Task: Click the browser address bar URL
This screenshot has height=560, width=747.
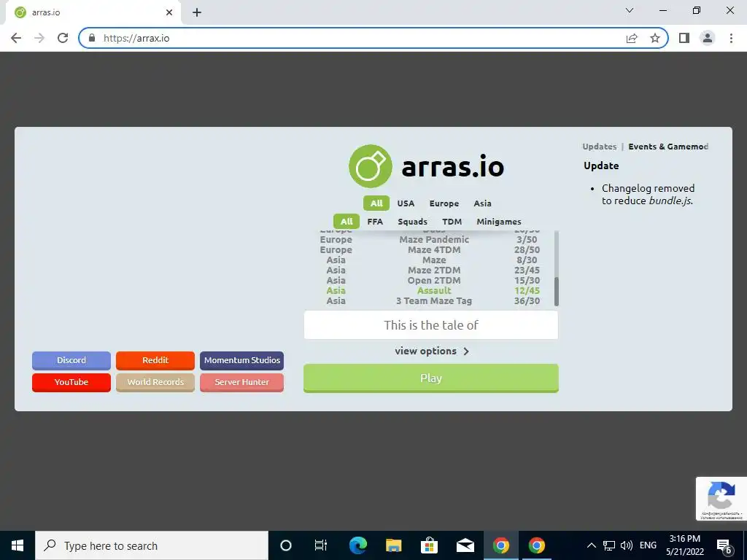Action: pos(136,38)
